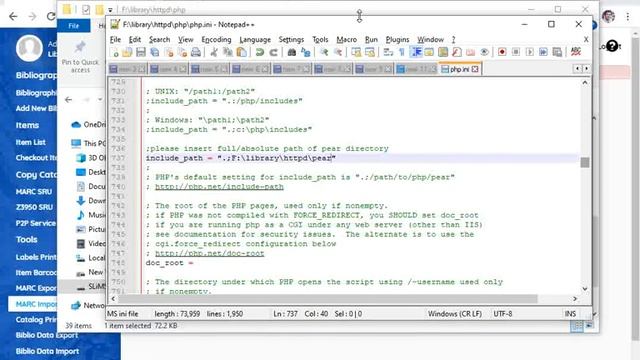
Task: Save the current recorded macro icon
Action: tap(557, 52)
